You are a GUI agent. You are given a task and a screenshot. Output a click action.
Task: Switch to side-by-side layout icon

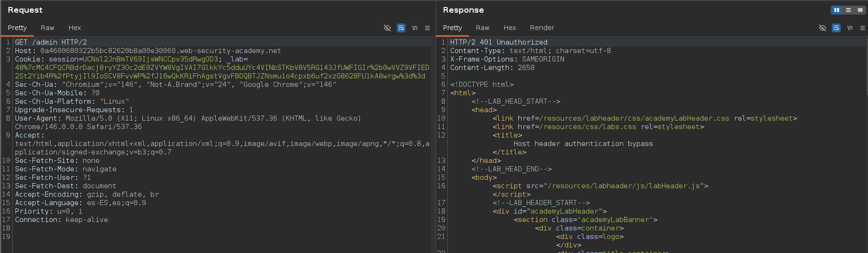pos(837,10)
